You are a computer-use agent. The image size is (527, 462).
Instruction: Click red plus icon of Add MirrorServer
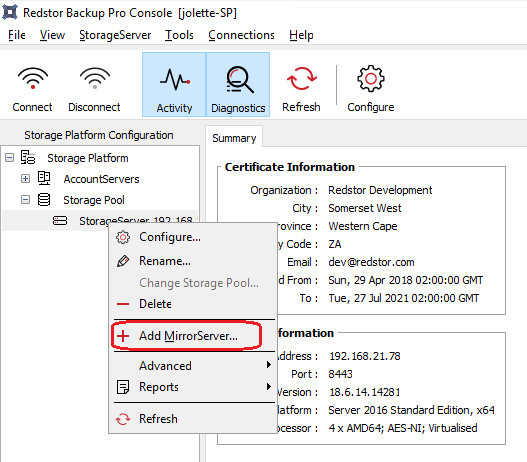[123, 336]
